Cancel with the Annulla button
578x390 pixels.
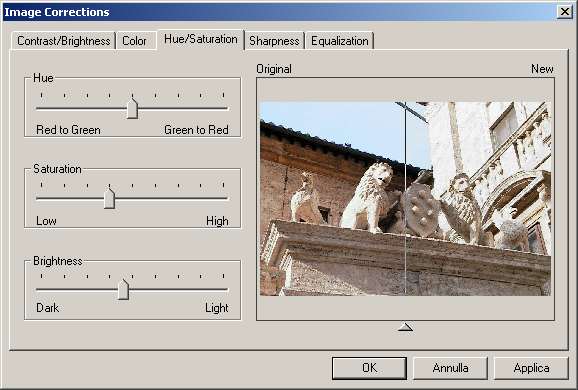click(x=450, y=368)
